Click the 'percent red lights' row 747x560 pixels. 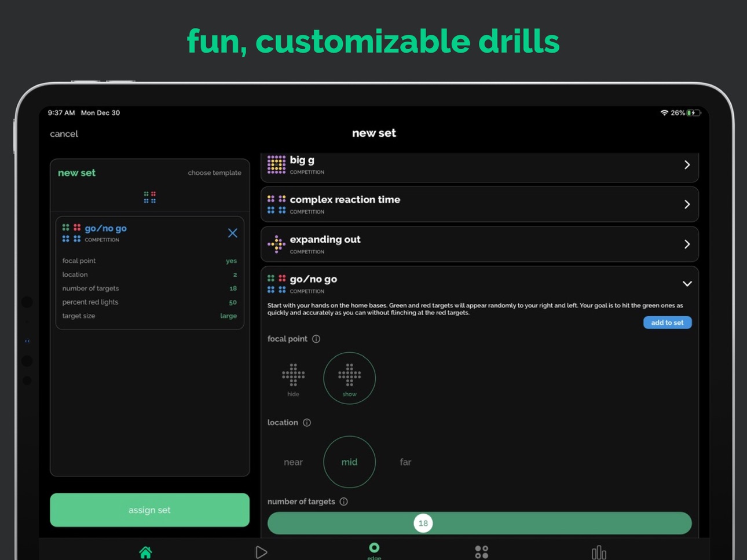(x=149, y=302)
